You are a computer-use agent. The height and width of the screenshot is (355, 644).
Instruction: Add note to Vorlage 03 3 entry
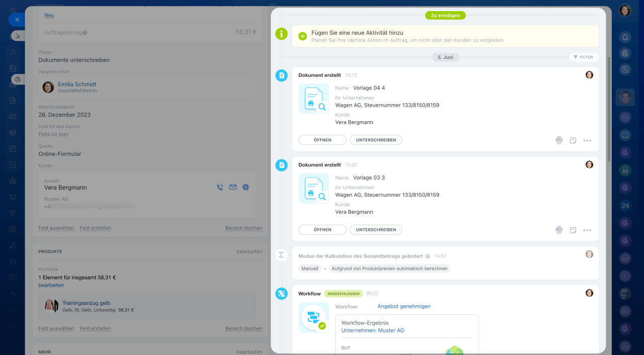click(x=573, y=230)
